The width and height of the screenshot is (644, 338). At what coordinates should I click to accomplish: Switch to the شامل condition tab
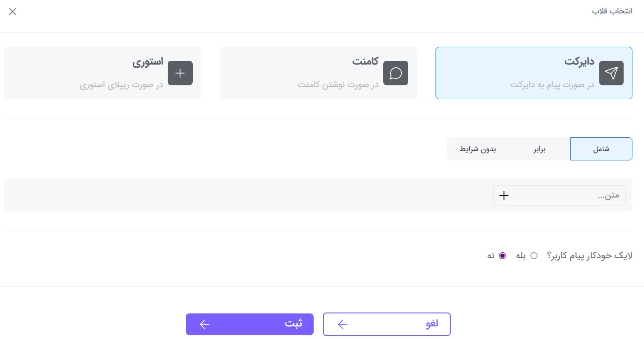coord(601,149)
